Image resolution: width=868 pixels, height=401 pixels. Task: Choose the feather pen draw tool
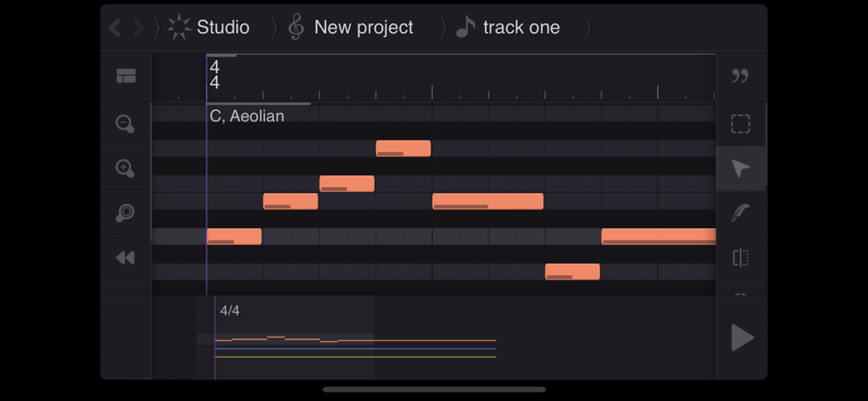(x=740, y=213)
